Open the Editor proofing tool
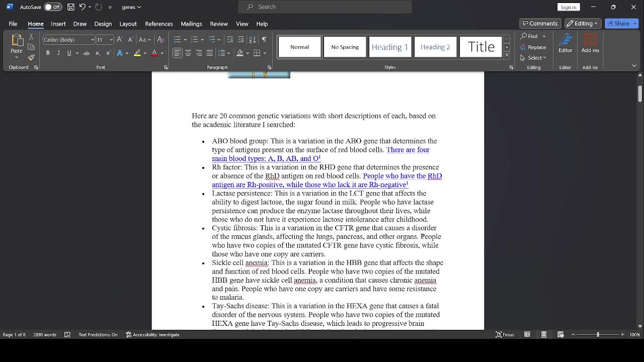 [565, 43]
